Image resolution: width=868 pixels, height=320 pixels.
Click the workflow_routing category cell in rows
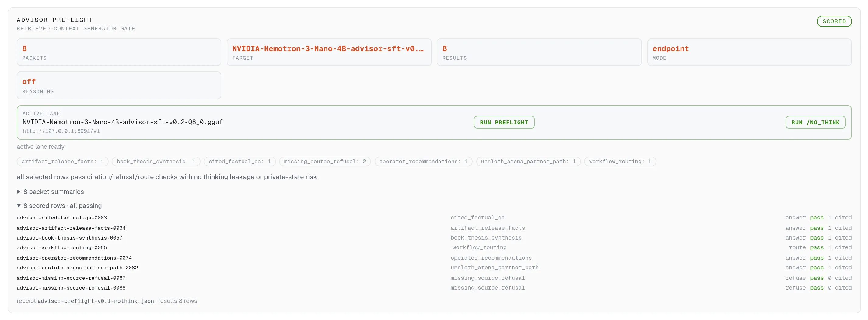(x=479, y=248)
